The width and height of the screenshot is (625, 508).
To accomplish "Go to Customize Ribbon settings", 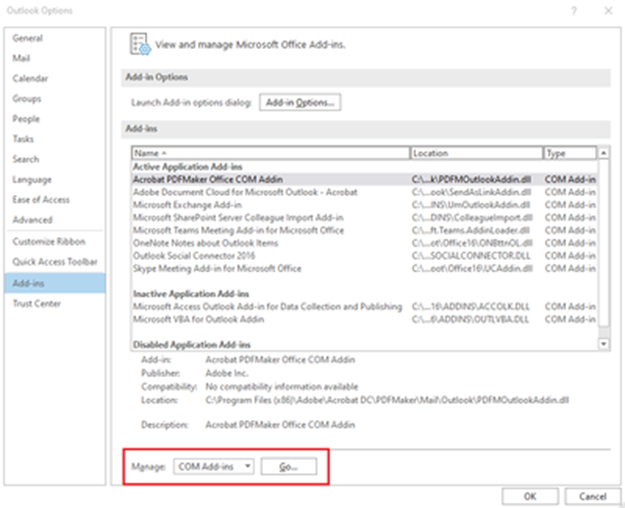I will 48,242.
